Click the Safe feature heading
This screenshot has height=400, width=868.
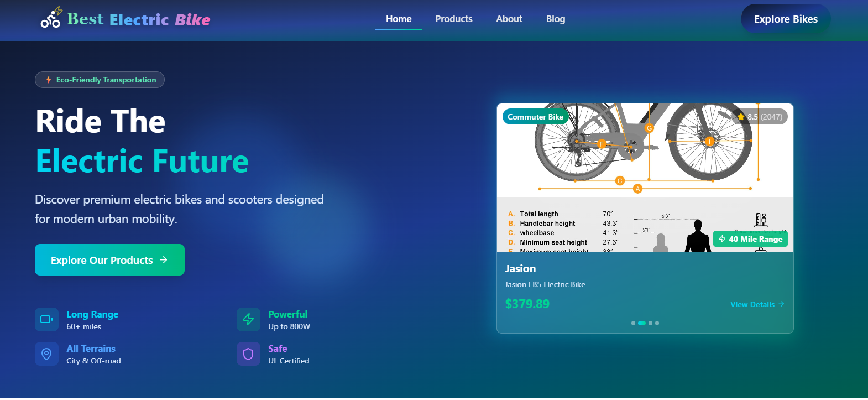[278, 349]
